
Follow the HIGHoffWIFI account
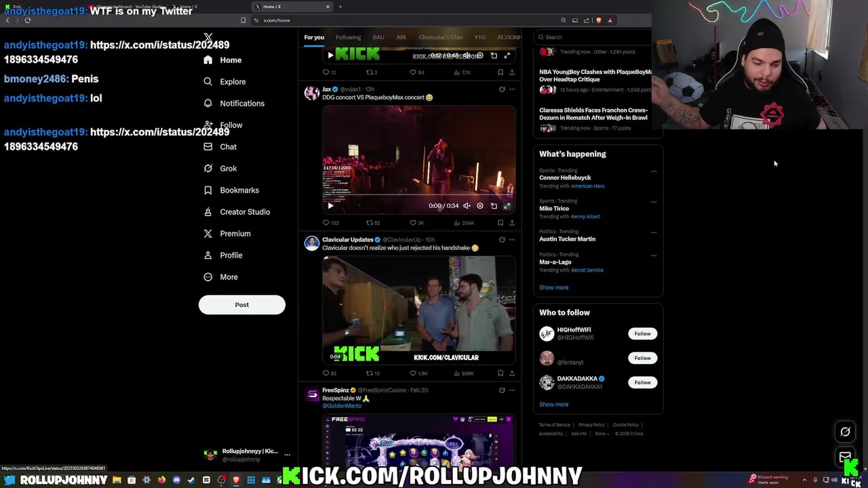click(x=642, y=333)
